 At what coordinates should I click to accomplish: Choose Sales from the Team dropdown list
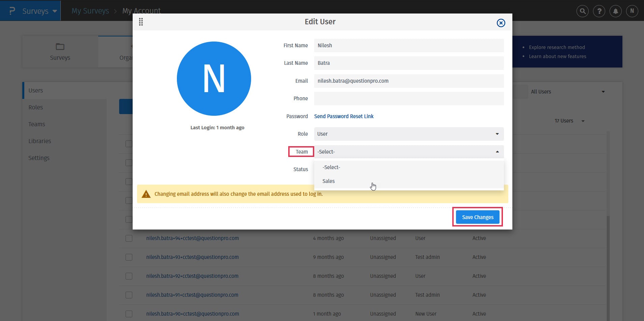tap(328, 181)
